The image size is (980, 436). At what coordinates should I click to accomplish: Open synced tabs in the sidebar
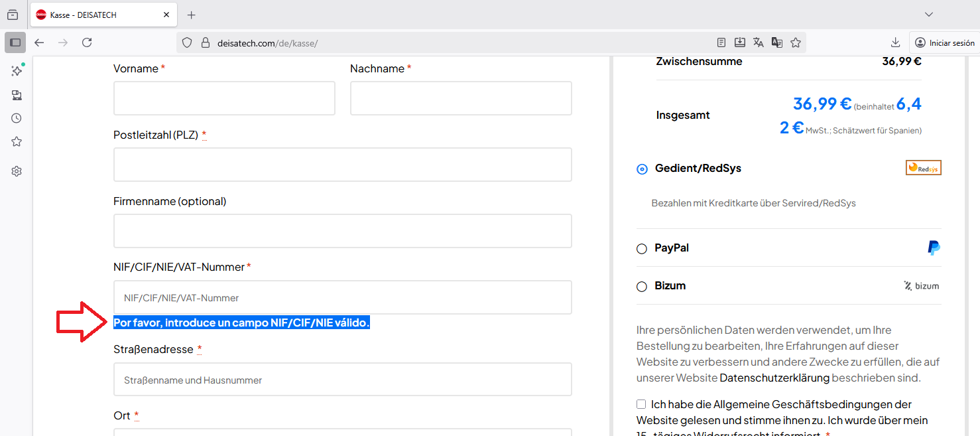click(17, 95)
